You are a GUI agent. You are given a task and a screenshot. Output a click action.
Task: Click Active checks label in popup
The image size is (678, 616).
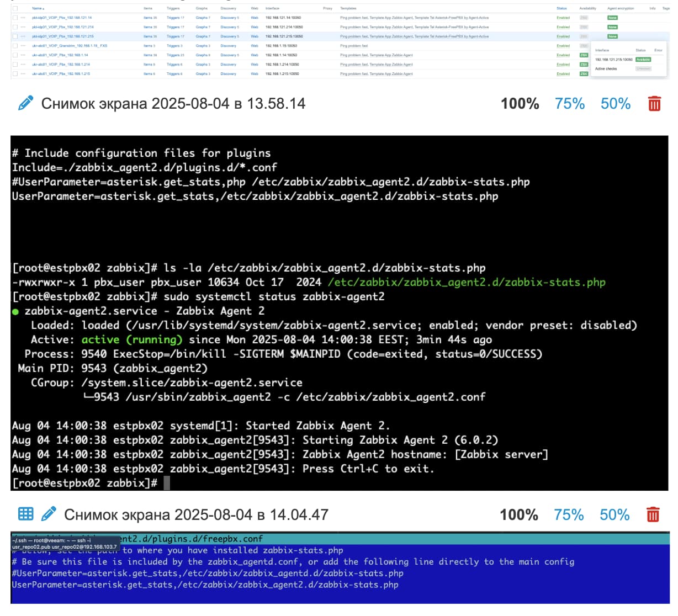[606, 69]
